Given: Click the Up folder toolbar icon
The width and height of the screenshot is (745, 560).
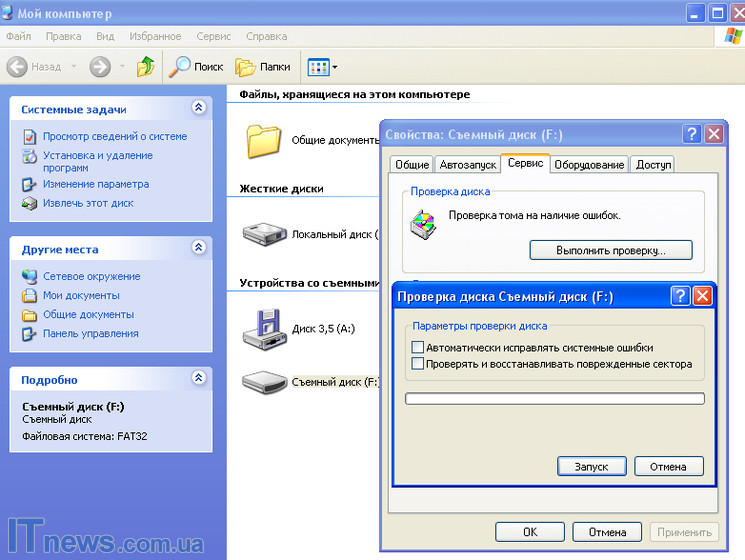Looking at the screenshot, I should coord(146,67).
